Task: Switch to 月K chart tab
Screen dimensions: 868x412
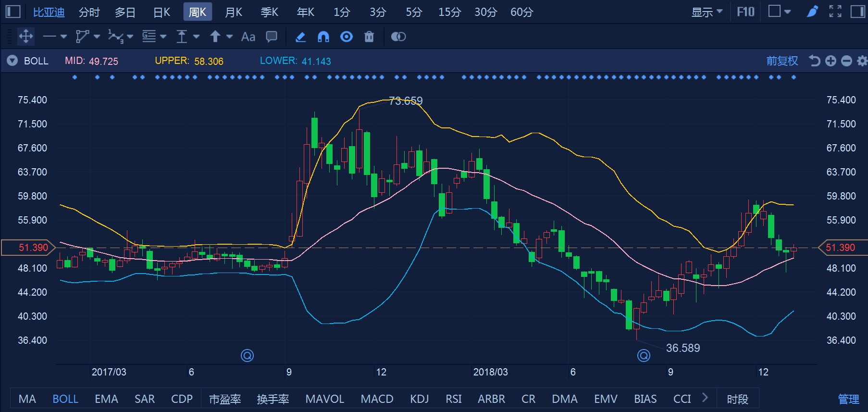Action: tap(234, 12)
